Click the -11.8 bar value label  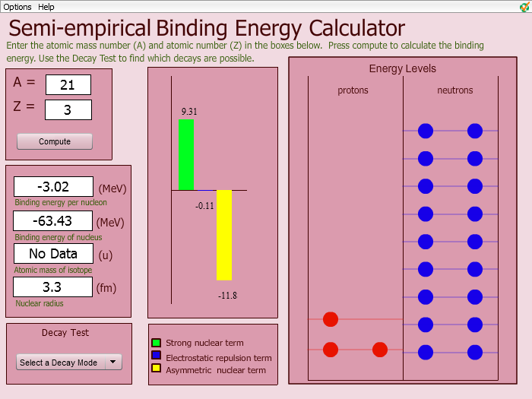point(228,296)
